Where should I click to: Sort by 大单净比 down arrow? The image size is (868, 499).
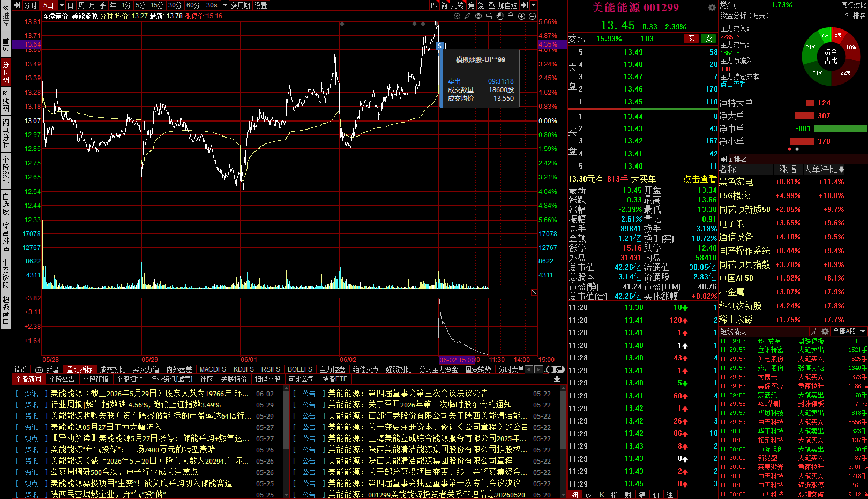842,169
